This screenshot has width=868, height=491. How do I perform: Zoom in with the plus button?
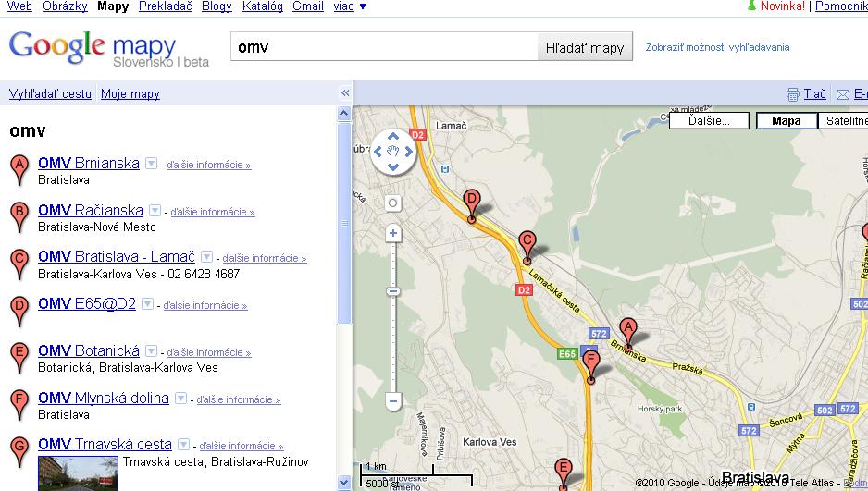(393, 233)
